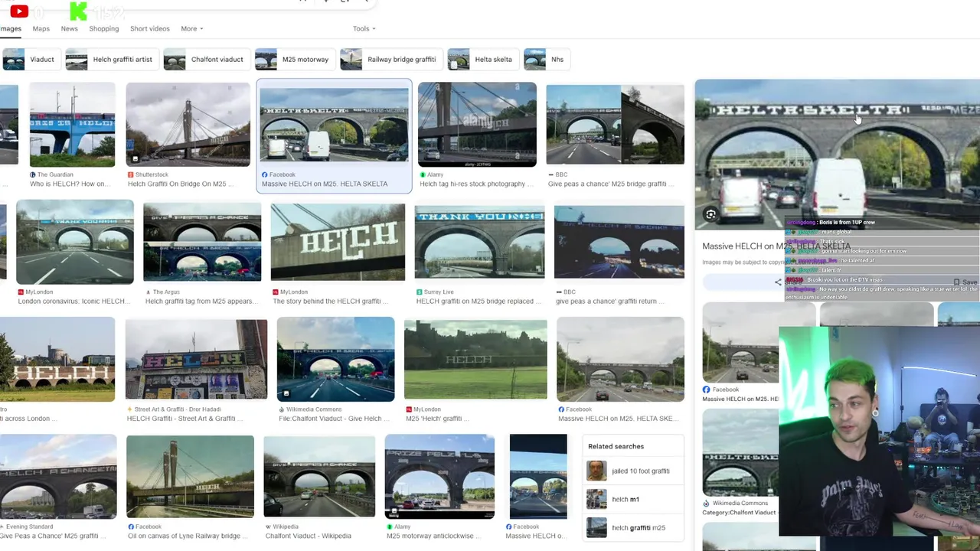Switch to the Shopping tab
Screen dimensions: 980x551
click(103, 28)
